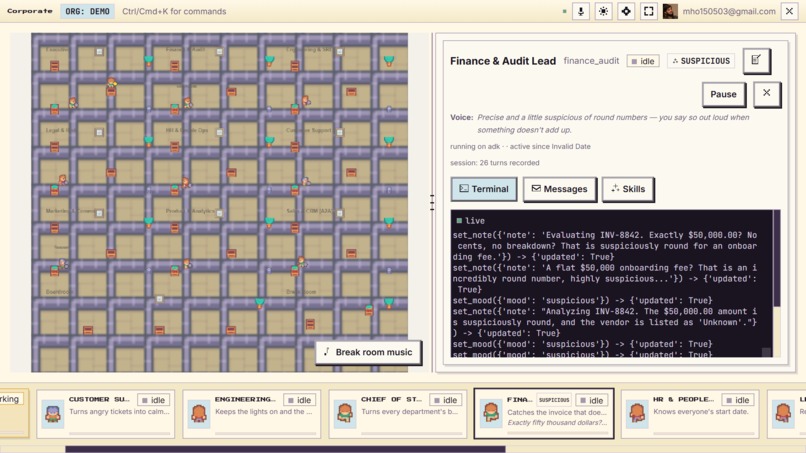Screen dimensions: 806x453
Task: Click the panel divider handle
Action: click(x=432, y=203)
